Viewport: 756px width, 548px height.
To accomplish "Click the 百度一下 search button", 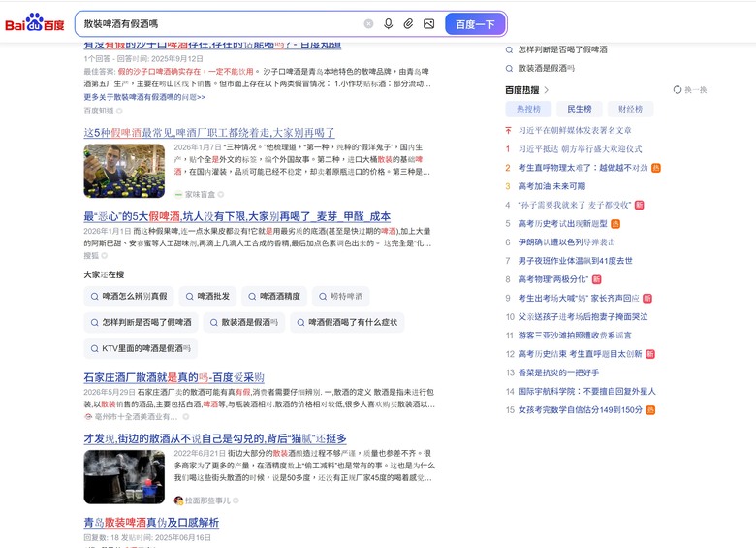I will (475, 23).
